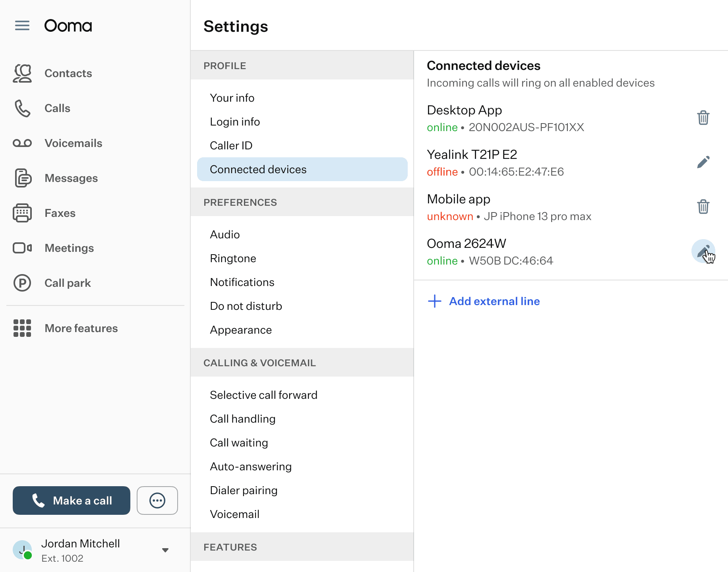Open Auto-answering settings
This screenshot has width=728, height=572.
pyautogui.click(x=251, y=466)
